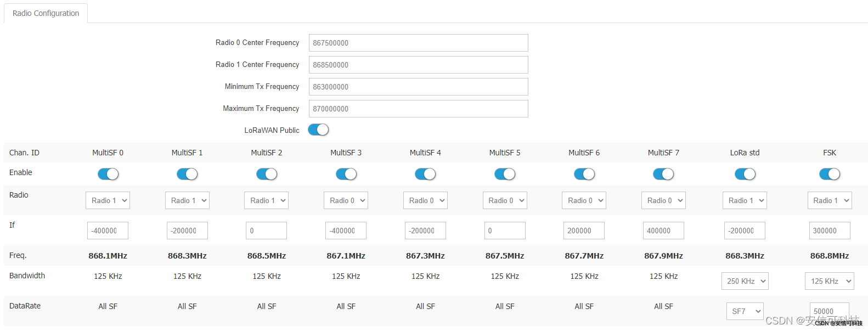Click the MultiSF 0 column header
This screenshot has height=331, width=868.
tap(108, 153)
